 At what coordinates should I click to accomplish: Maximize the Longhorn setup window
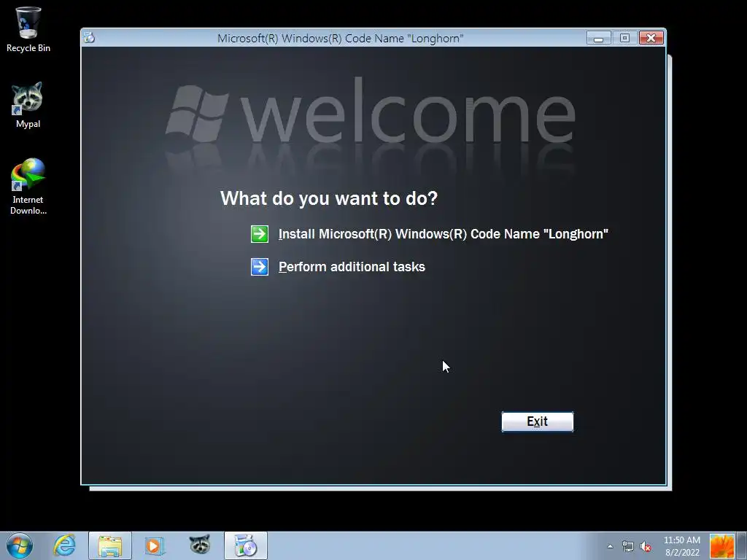point(624,38)
